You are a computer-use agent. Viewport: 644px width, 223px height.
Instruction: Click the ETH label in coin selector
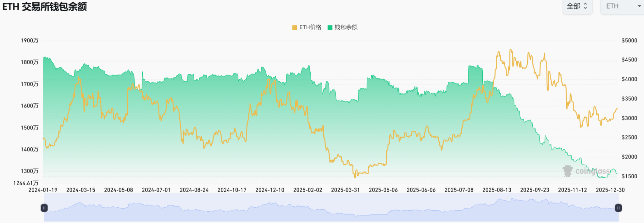click(x=612, y=6)
